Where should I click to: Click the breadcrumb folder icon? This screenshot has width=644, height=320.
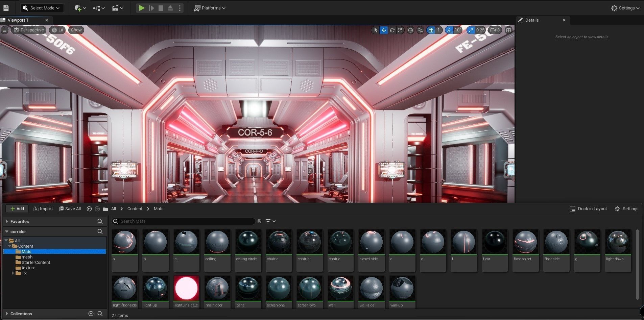pos(105,209)
